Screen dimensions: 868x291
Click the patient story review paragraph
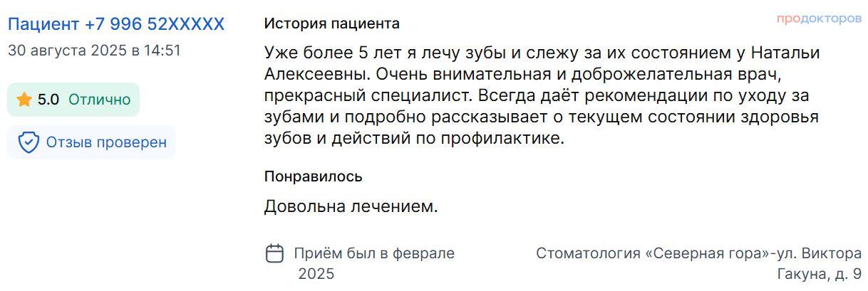pos(542,95)
